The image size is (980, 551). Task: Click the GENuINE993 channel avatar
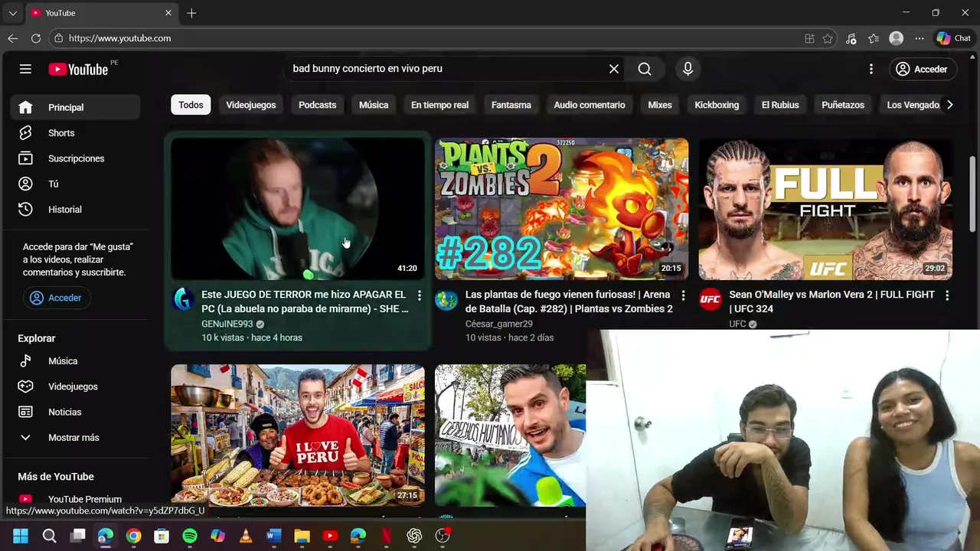[x=182, y=299]
